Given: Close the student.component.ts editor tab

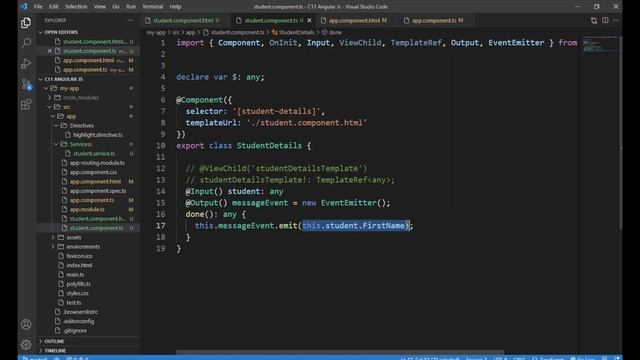Looking at the screenshot, I should [x=309, y=20].
